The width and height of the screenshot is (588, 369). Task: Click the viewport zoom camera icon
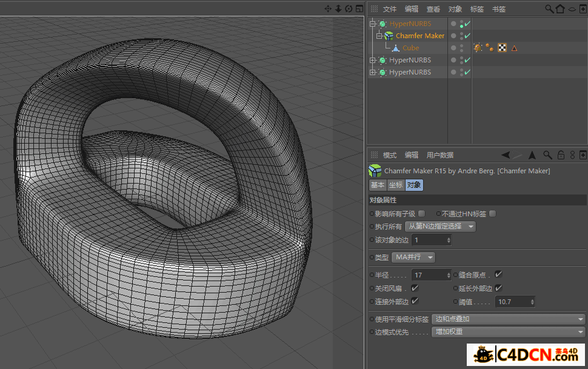(338, 8)
